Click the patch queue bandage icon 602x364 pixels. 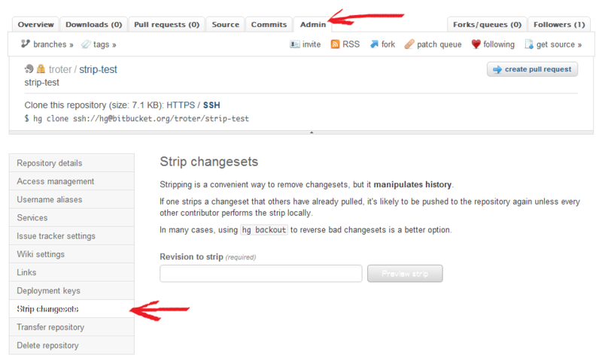tap(409, 44)
